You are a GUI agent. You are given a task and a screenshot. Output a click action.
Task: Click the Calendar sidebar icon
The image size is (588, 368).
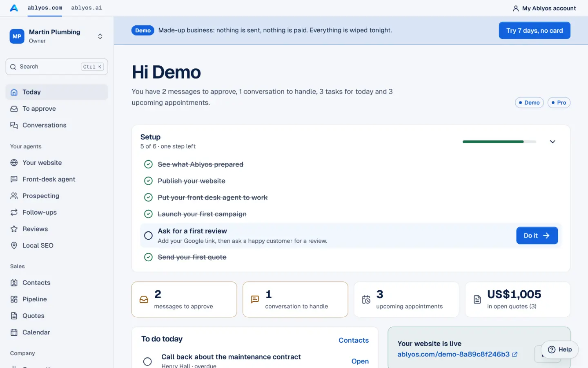tap(14, 332)
